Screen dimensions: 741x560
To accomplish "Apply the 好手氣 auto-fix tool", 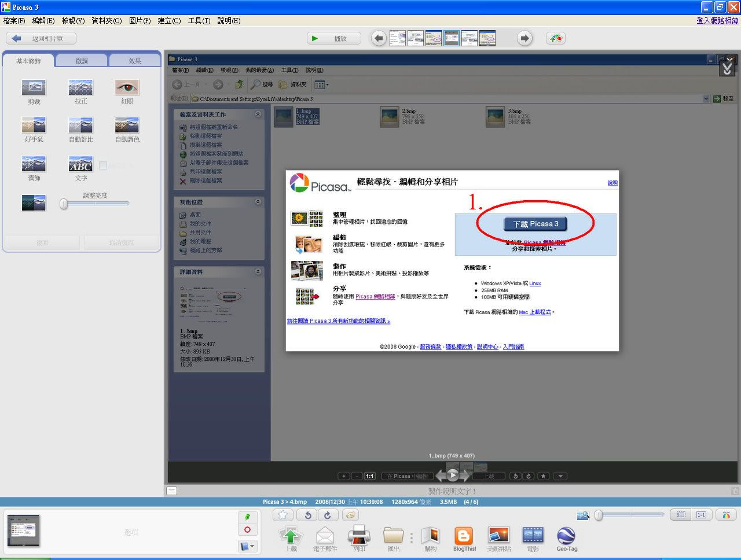I will [34, 126].
